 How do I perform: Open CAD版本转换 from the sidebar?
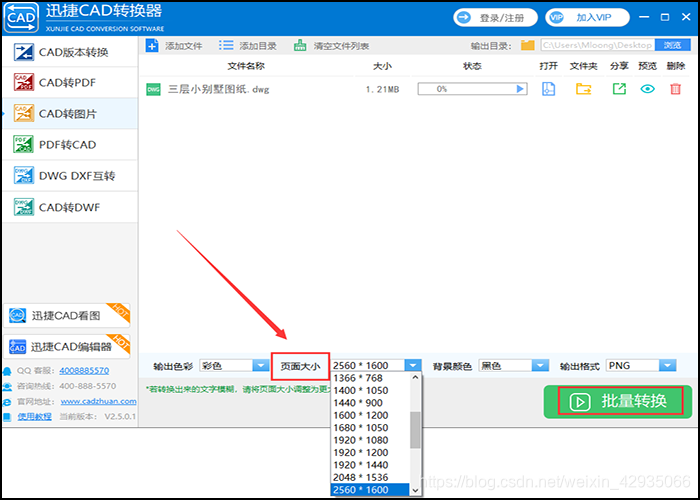pos(70,52)
